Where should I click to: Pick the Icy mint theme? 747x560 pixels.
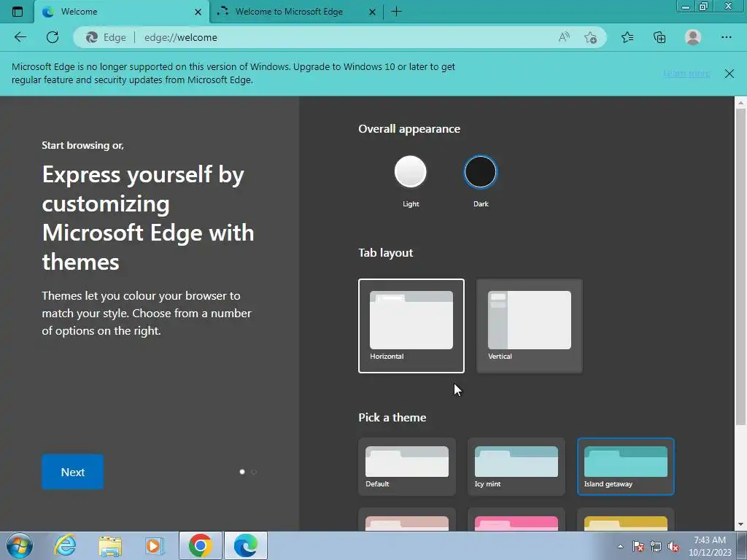[x=516, y=467]
